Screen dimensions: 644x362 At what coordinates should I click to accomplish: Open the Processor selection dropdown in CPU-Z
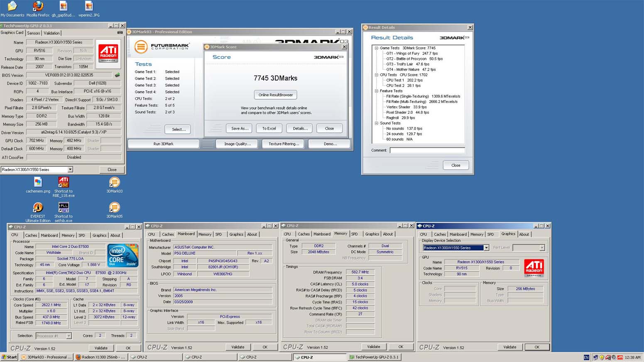point(69,336)
